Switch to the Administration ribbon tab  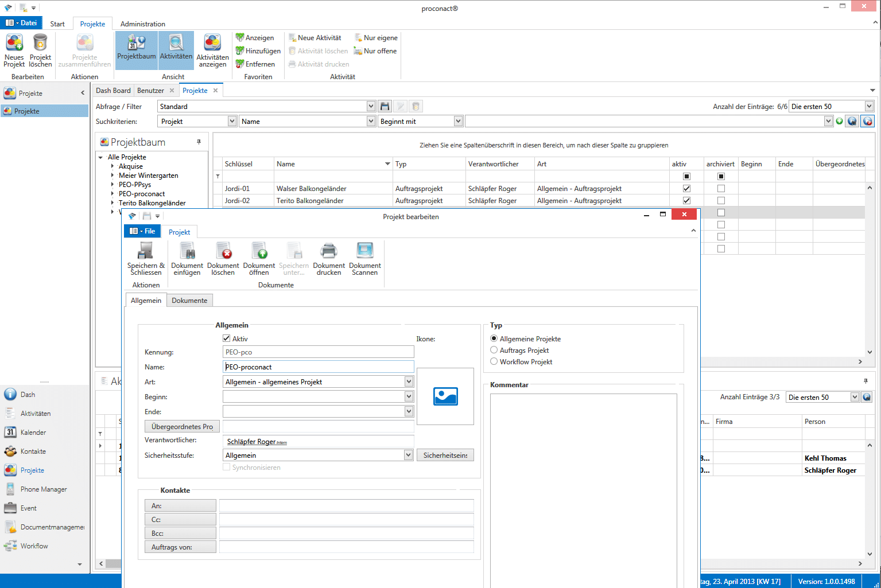pyautogui.click(x=143, y=24)
